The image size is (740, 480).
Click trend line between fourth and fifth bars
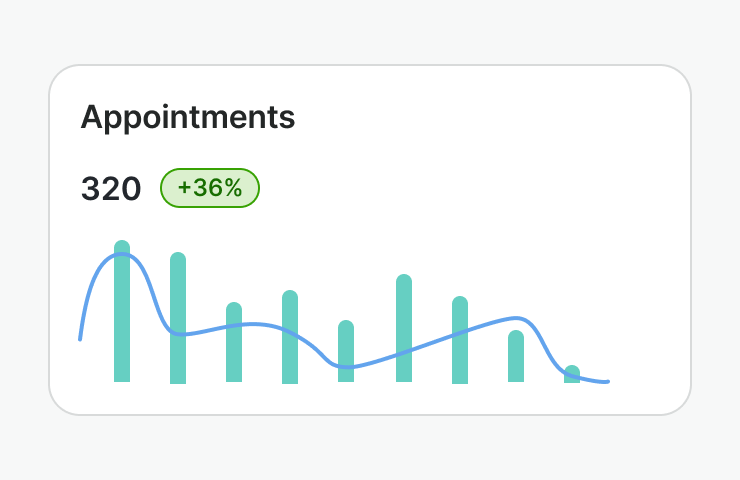click(x=318, y=351)
